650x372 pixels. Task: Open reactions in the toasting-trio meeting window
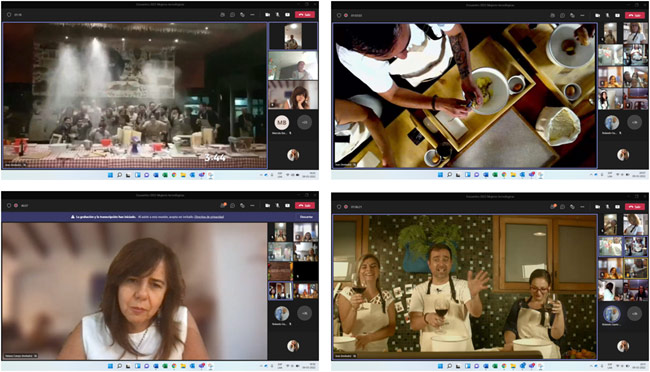click(x=572, y=206)
